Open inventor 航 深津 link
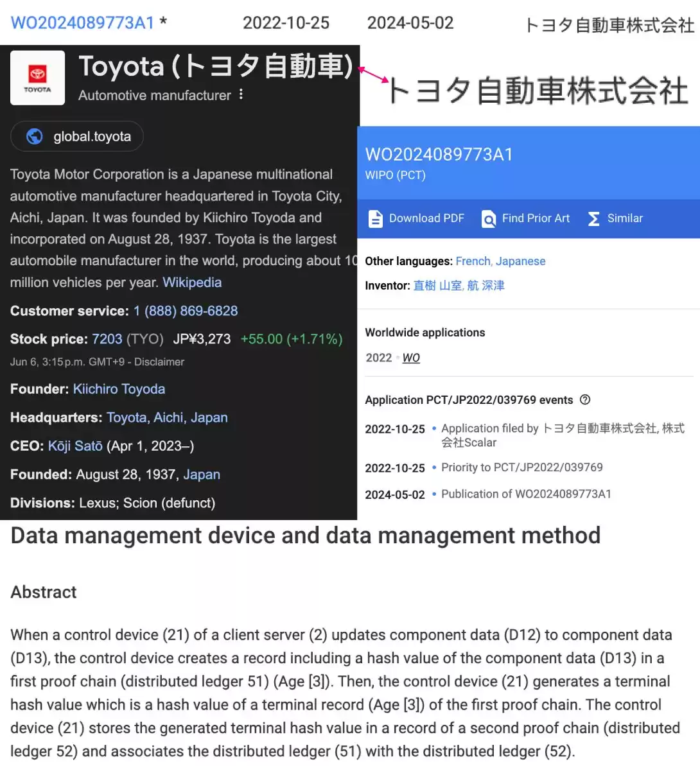700x766 pixels. pyautogui.click(x=486, y=285)
